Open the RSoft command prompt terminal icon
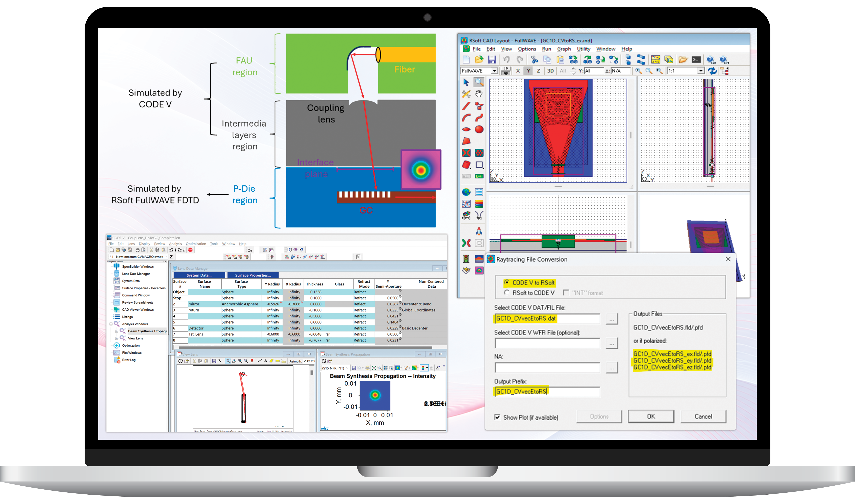This screenshot has width=855, height=504. (x=696, y=60)
